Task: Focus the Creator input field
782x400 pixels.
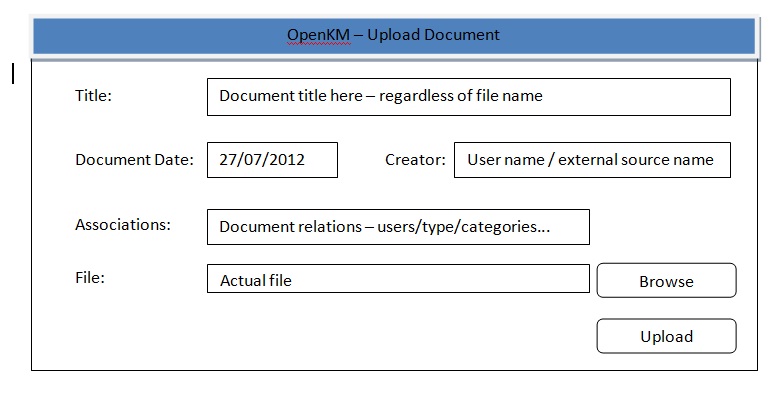Action: (592, 160)
